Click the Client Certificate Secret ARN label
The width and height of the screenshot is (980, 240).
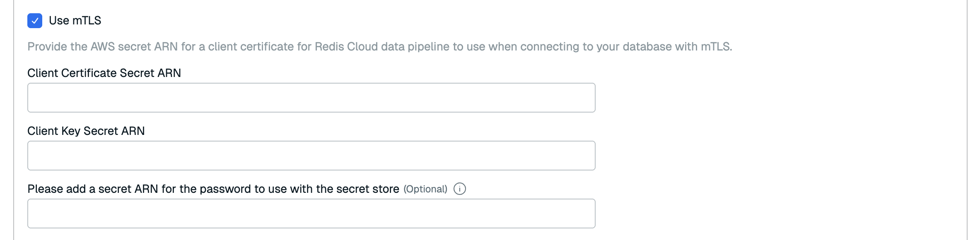[x=104, y=73]
